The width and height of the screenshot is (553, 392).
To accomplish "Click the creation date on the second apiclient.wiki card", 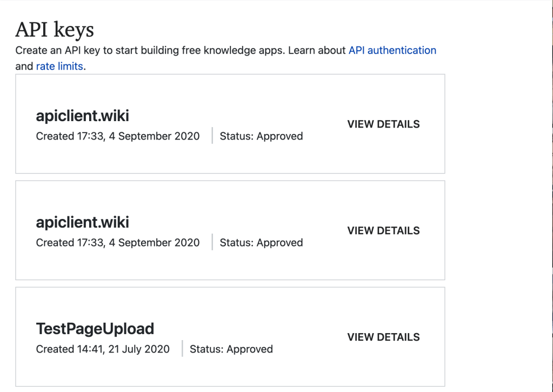I will pyautogui.click(x=117, y=243).
